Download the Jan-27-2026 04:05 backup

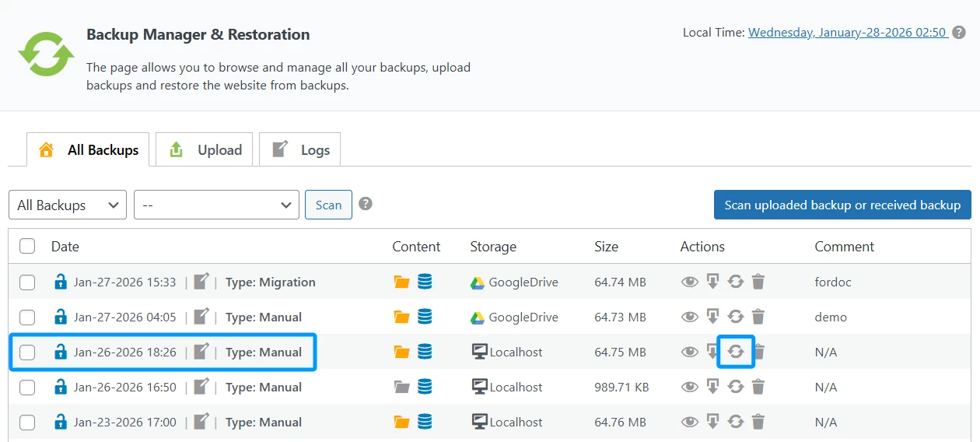pyautogui.click(x=712, y=317)
